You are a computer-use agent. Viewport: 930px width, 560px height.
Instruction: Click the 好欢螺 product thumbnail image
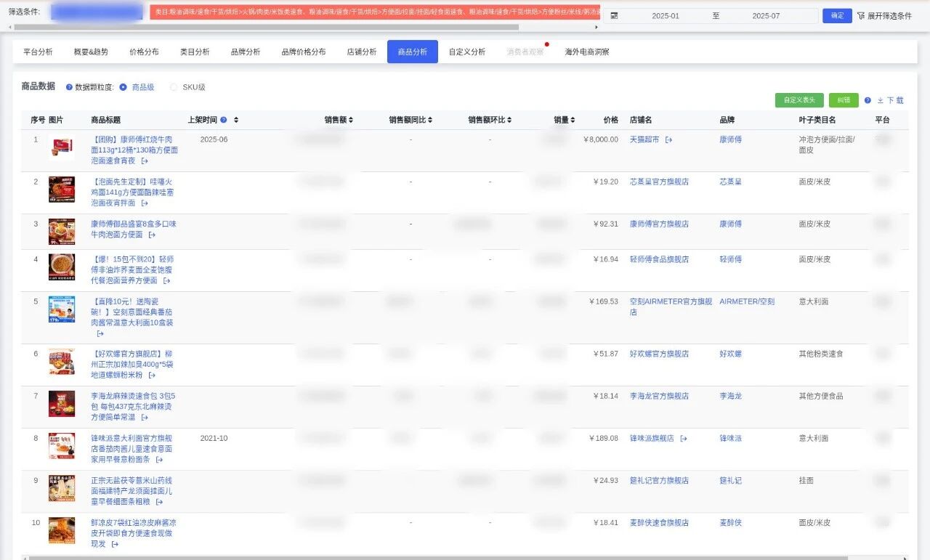(x=62, y=361)
